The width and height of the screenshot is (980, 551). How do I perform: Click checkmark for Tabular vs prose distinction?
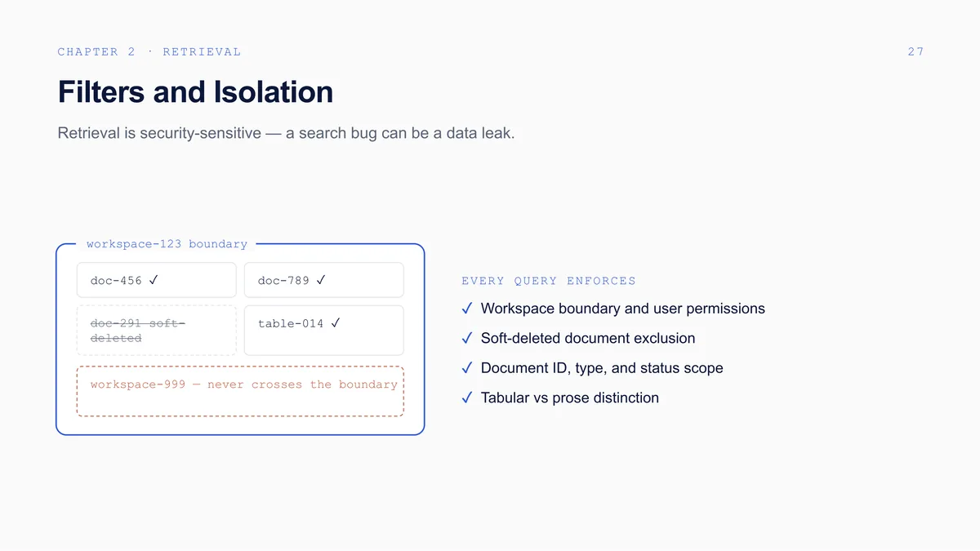click(466, 398)
